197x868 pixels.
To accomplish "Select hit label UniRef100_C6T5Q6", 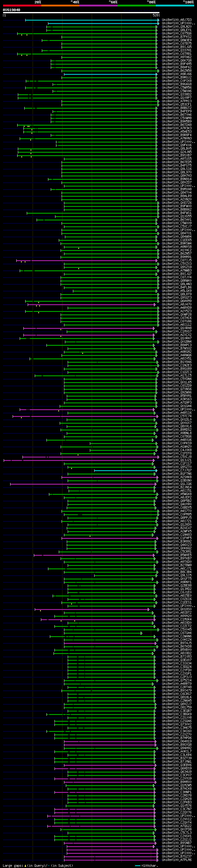I will click(177, 33).
